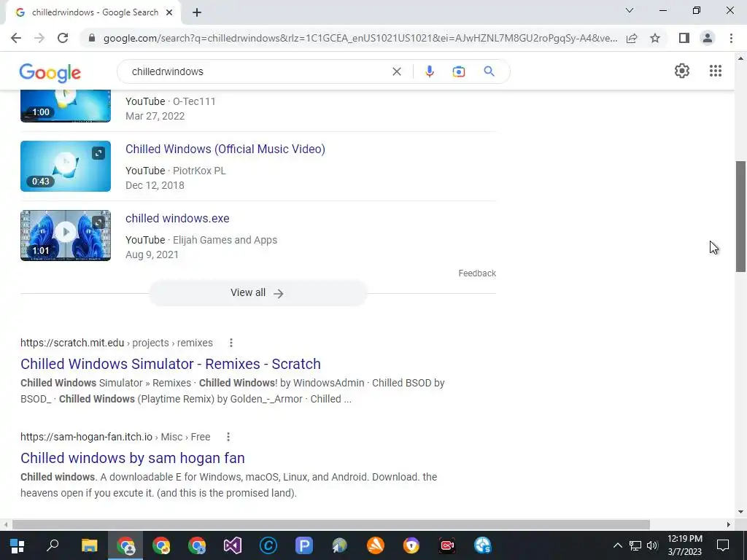Image resolution: width=747 pixels, height=560 pixels.
Task: Select the chilledrwindows Google Search tab
Action: 93,12
